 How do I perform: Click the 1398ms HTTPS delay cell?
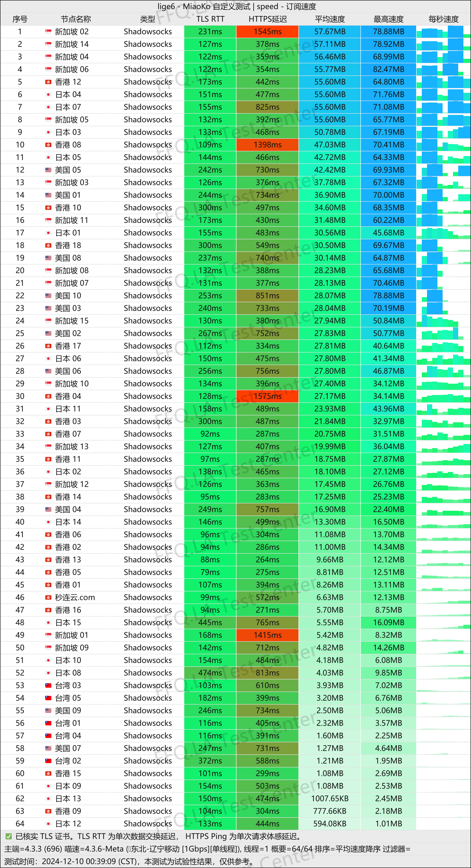click(267, 145)
